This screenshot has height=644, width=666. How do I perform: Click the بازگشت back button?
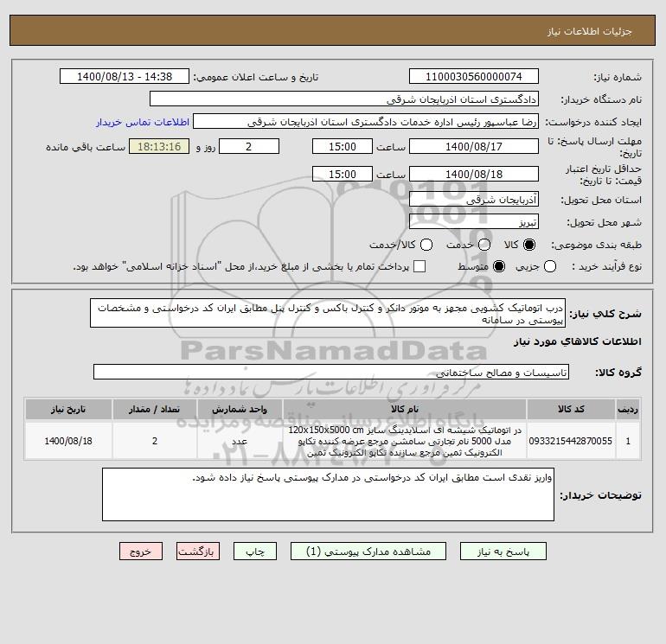point(198,552)
